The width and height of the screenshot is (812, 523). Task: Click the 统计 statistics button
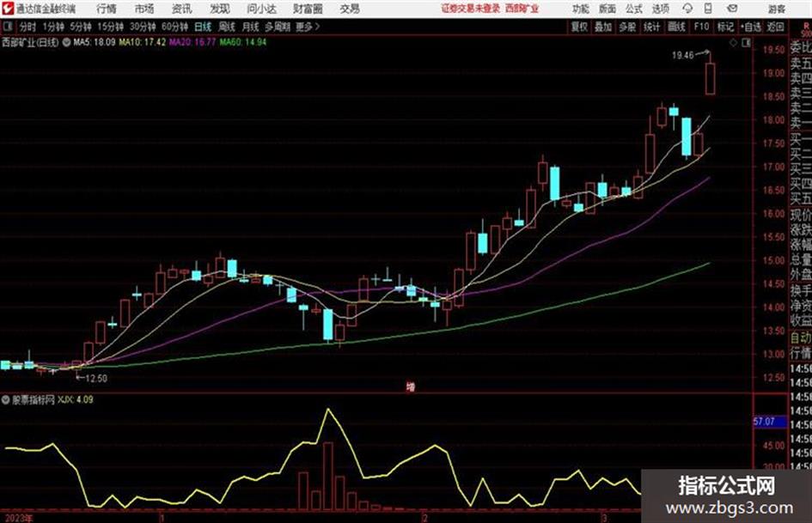point(651,27)
